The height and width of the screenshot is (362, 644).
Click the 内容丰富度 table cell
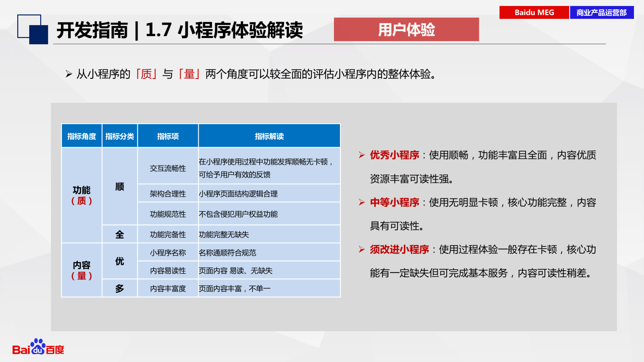click(x=168, y=288)
